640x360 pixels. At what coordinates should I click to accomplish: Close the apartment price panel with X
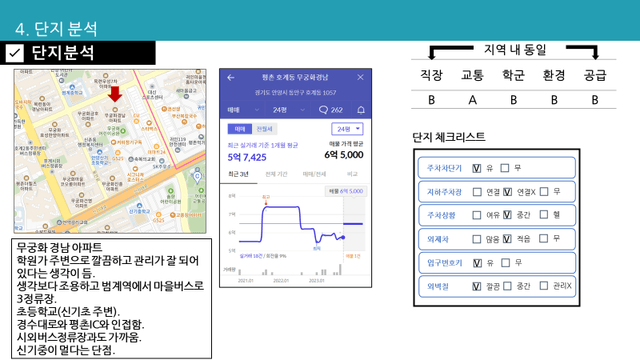click(x=360, y=77)
